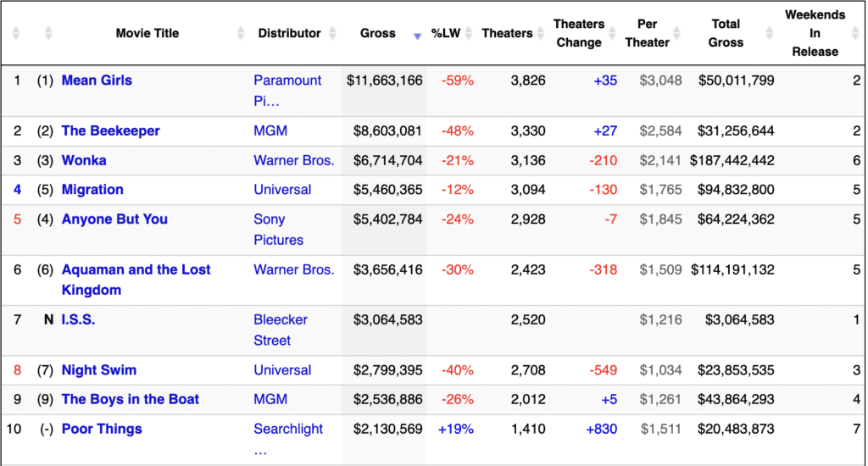This screenshot has width=868, height=466.
Task: Select the total gross $43,864,293
Action: pyautogui.click(x=736, y=400)
